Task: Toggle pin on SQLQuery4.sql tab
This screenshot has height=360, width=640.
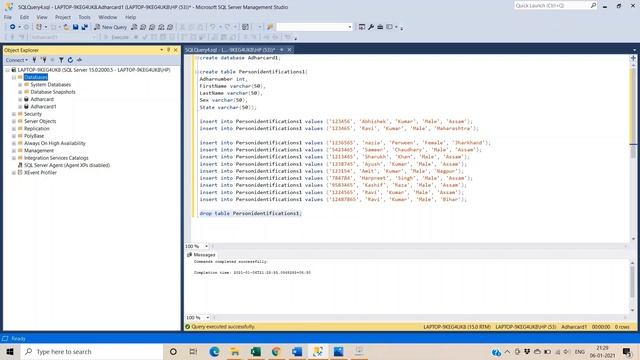Action: pos(282,50)
